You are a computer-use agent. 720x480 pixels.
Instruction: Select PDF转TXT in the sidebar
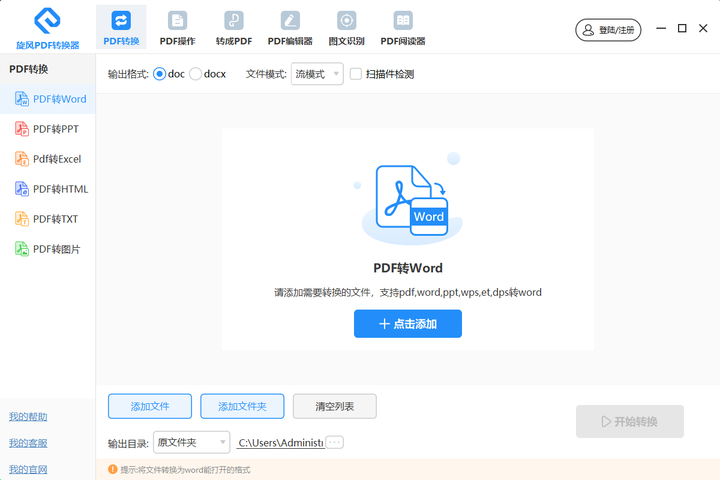[x=48, y=219]
